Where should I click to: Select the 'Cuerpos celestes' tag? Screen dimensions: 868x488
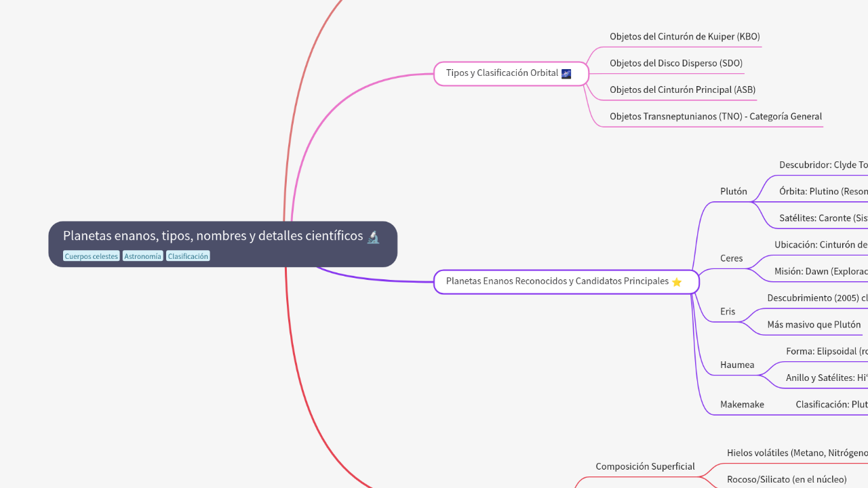(x=91, y=256)
